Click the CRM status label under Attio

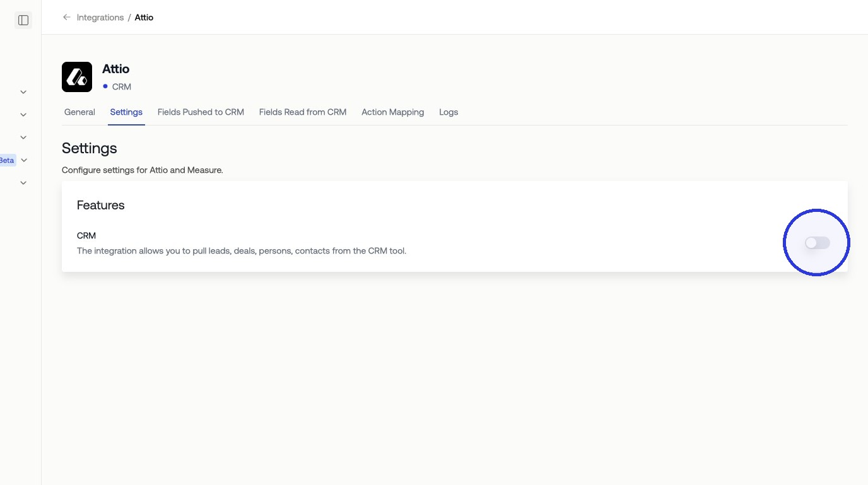122,86
